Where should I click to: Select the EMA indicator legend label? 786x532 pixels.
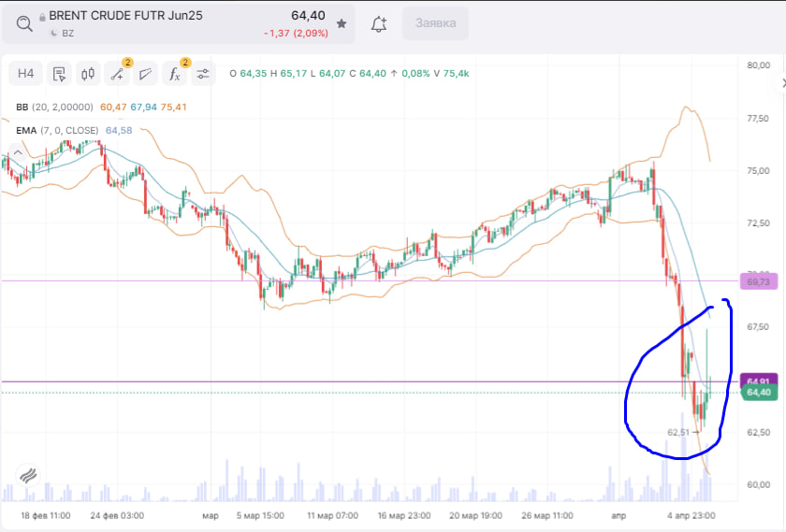coord(26,130)
